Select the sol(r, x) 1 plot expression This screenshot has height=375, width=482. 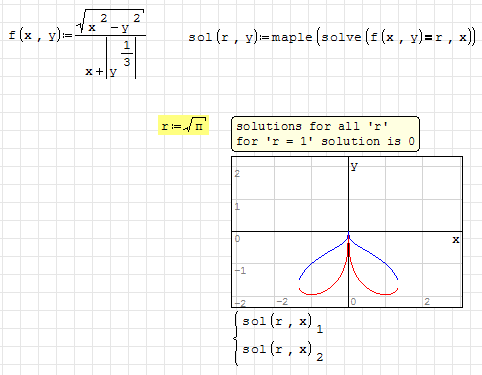pos(283,323)
